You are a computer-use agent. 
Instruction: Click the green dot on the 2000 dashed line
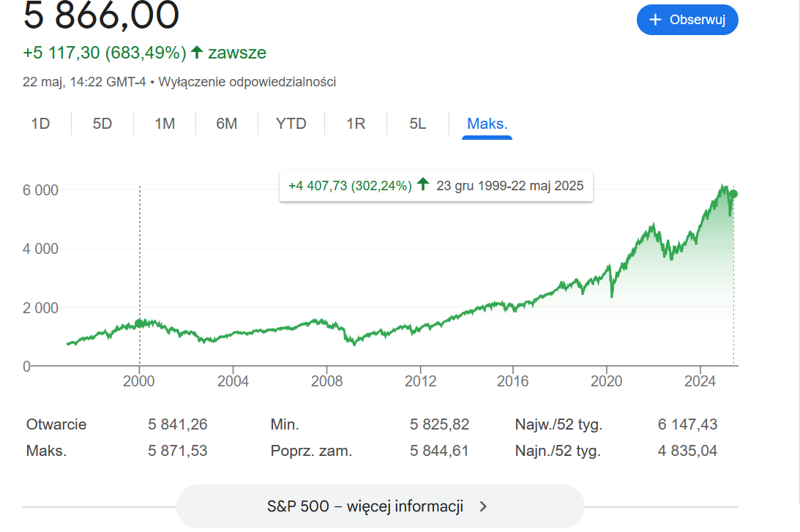139,323
